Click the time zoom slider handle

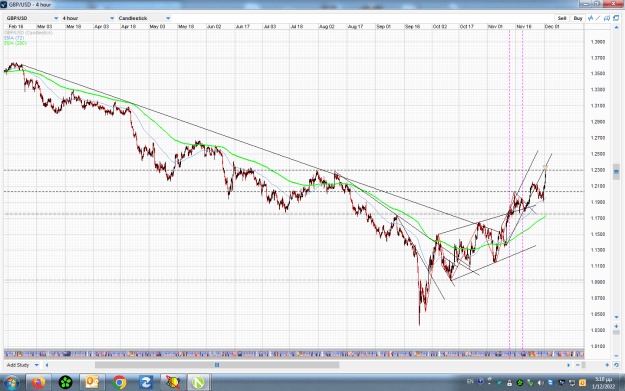coord(584,365)
